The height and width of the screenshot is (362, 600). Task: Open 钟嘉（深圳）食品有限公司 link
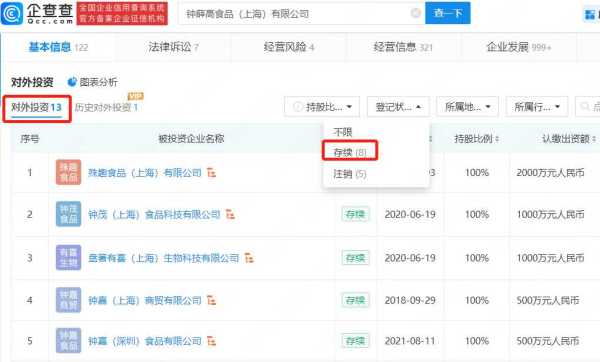click(145, 341)
